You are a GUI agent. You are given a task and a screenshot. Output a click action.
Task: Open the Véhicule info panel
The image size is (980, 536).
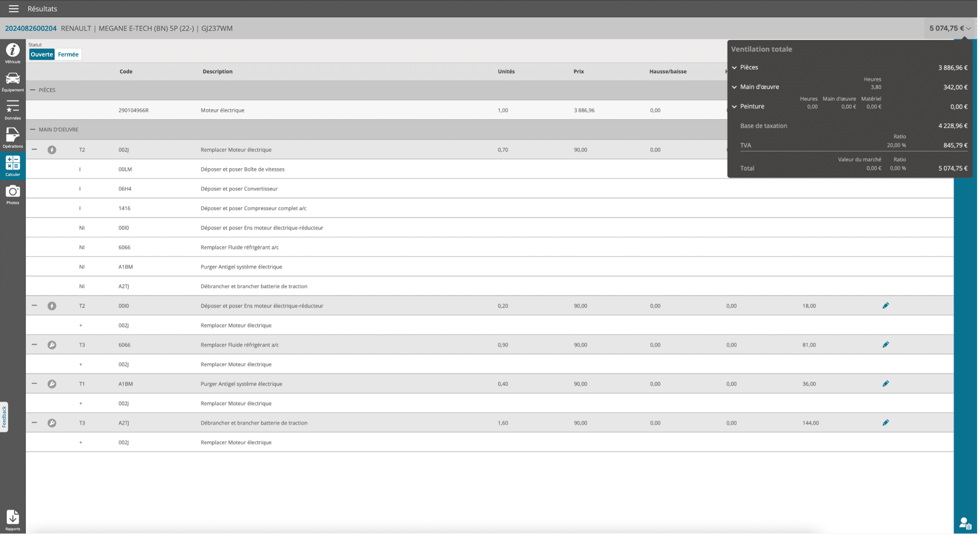(x=13, y=53)
